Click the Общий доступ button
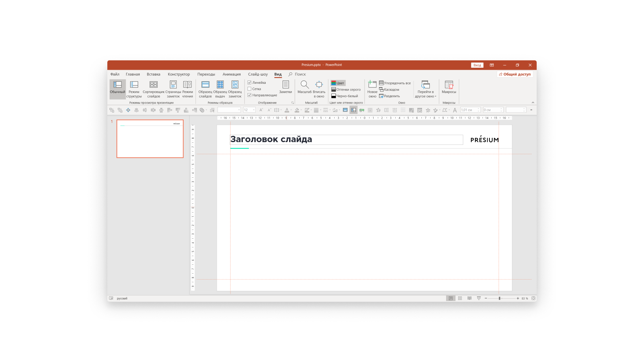 point(515,74)
